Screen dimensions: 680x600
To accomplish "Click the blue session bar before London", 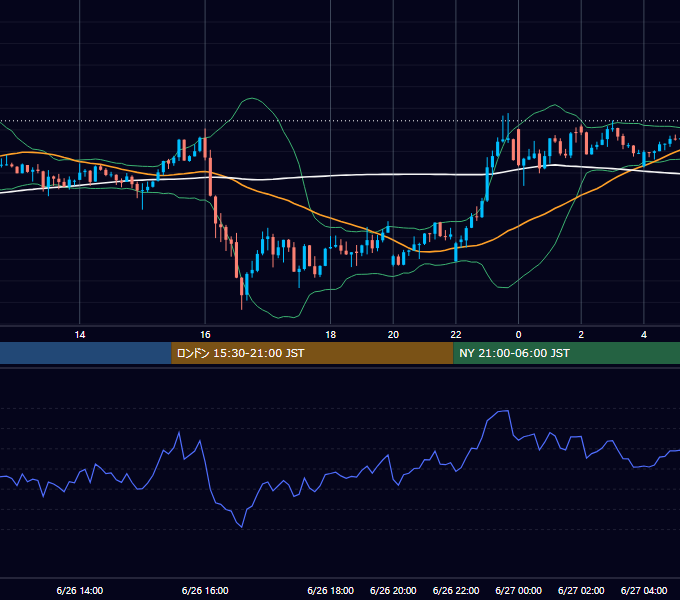I will pyautogui.click(x=86, y=353).
